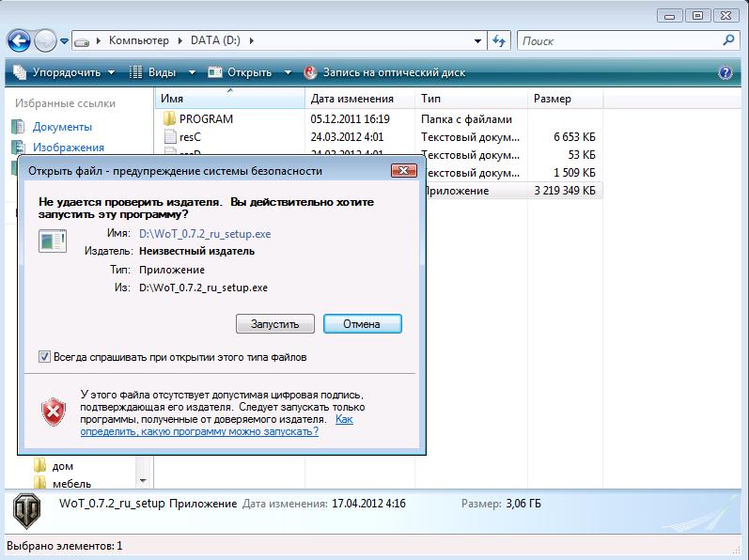Click Выбрано элементов: 1 status text
The height and width of the screenshot is (560, 749).
[x=65, y=546]
